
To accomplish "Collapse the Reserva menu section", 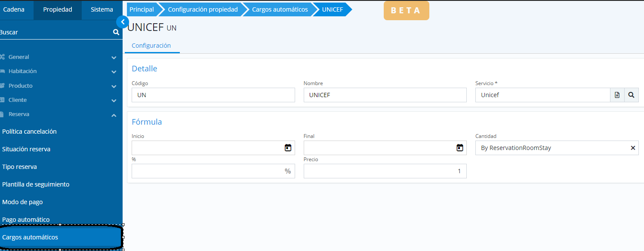I will coord(114,115).
